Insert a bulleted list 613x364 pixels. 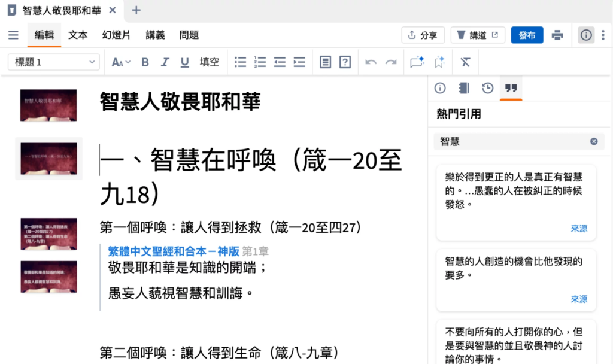[x=240, y=62]
